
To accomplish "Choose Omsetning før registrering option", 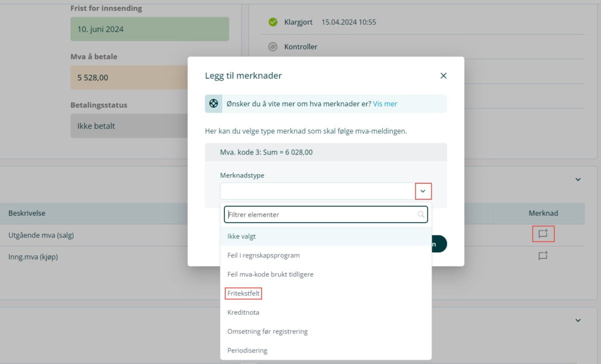I will pyautogui.click(x=267, y=331).
